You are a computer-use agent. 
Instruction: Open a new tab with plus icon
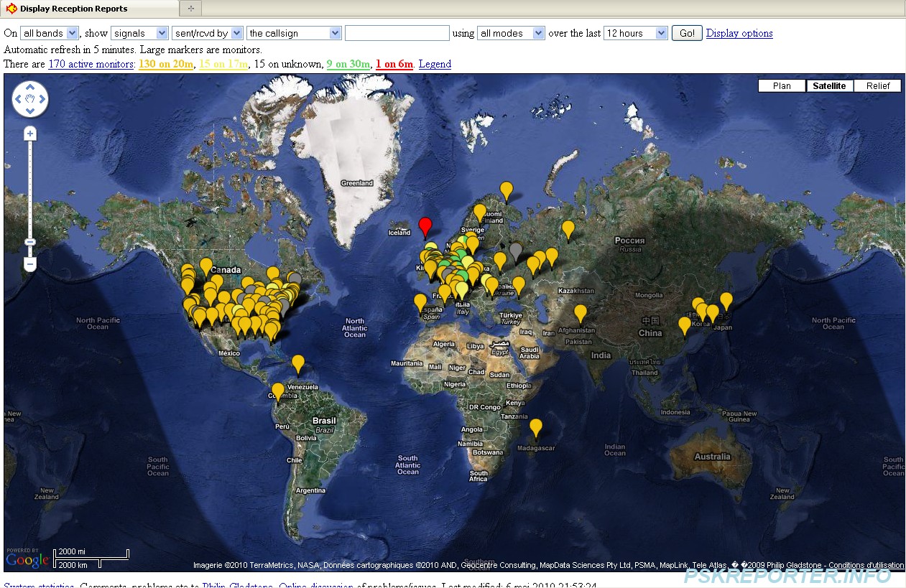tap(191, 9)
